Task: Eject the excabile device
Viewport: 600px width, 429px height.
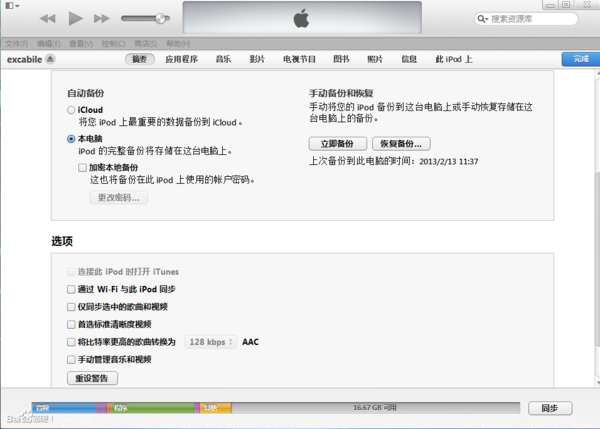Action: (50, 59)
